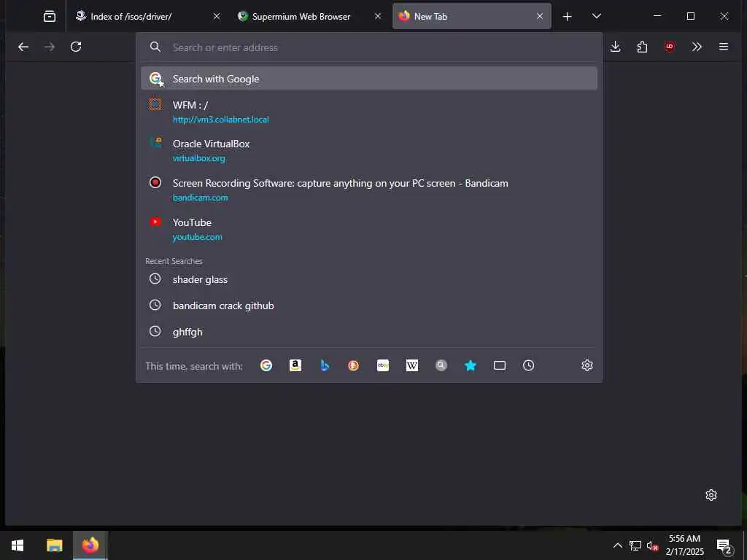This screenshot has width=747, height=560.
Task: Search with gray magnifier engine icon
Action: tap(441, 365)
